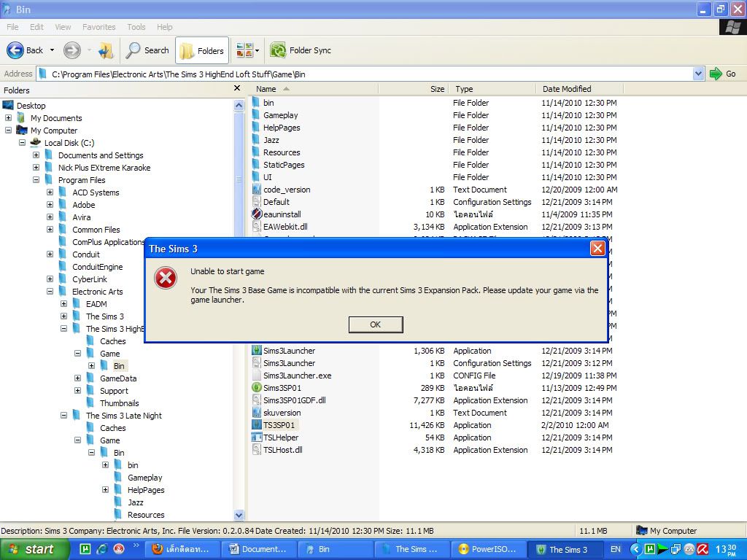Open the Views dropdown
The image size is (747, 560).
(x=248, y=50)
